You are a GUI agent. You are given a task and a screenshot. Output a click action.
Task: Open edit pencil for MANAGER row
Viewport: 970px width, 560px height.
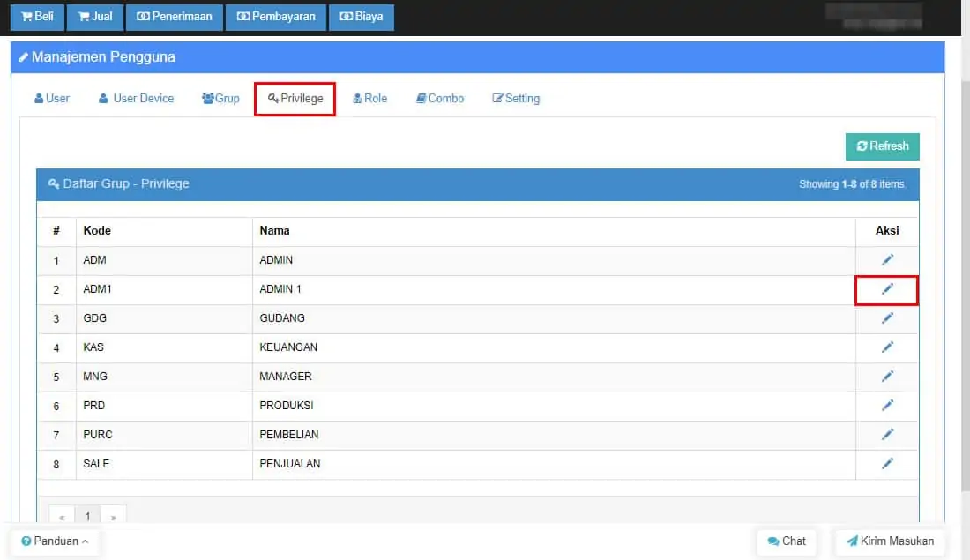click(887, 377)
